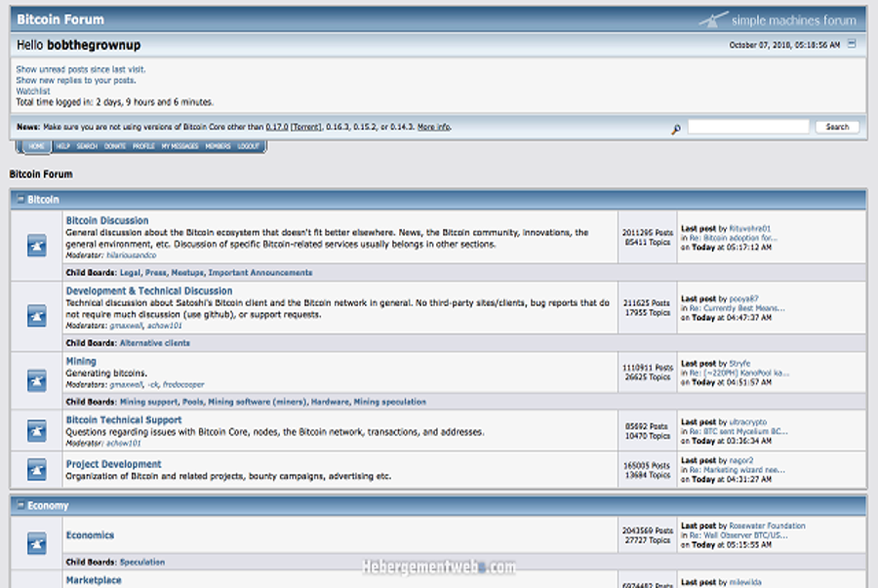Image resolution: width=878 pixels, height=588 pixels.
Task: Click the Development & Technical Discussion board icon
Action: pos(37,316)
